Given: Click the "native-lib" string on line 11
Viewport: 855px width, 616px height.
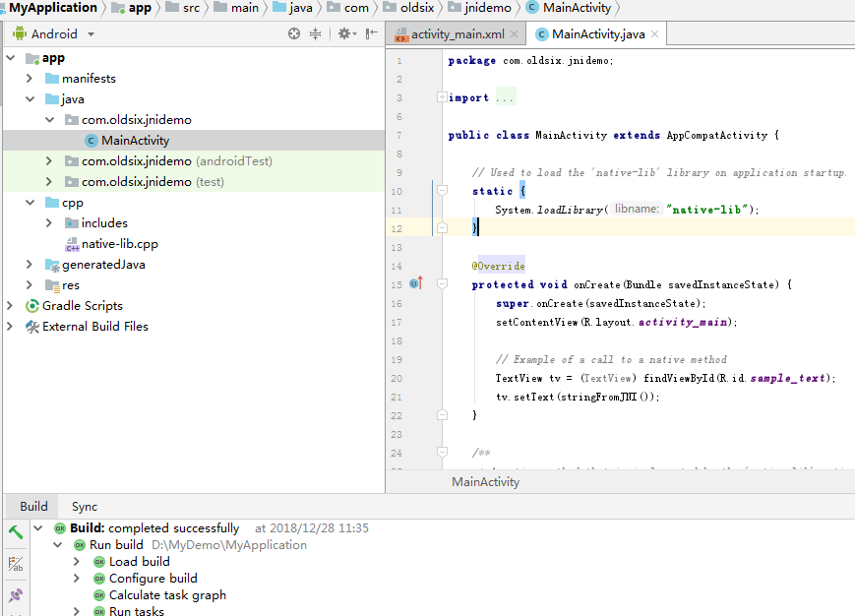Looking at the screenshot, I should coord(707,210).
